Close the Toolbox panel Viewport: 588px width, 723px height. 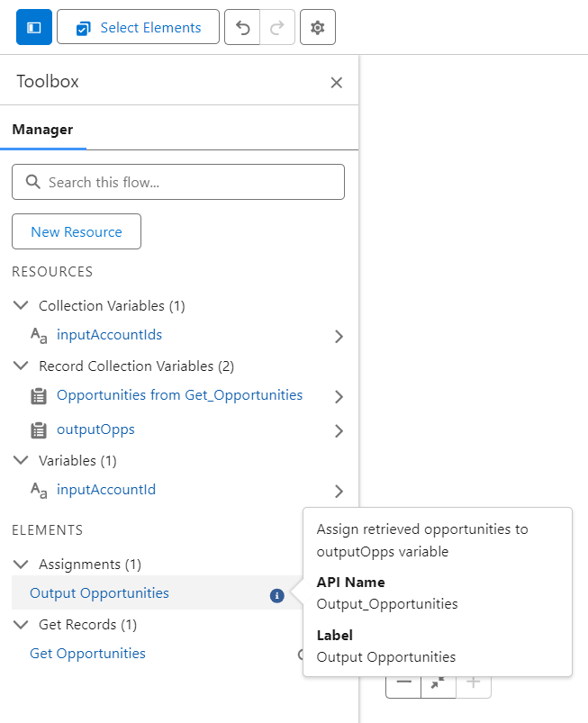pos(336,83)
